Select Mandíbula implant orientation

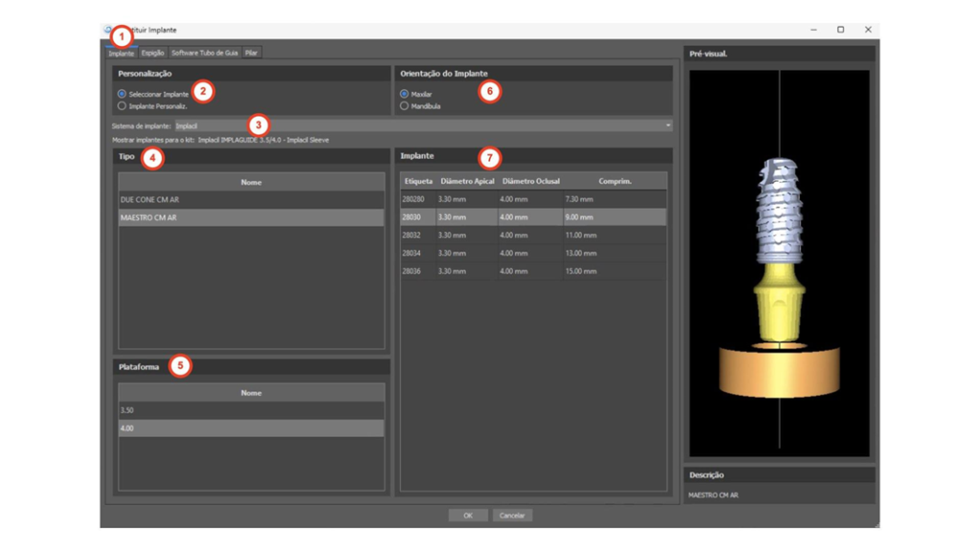[405, 106]
